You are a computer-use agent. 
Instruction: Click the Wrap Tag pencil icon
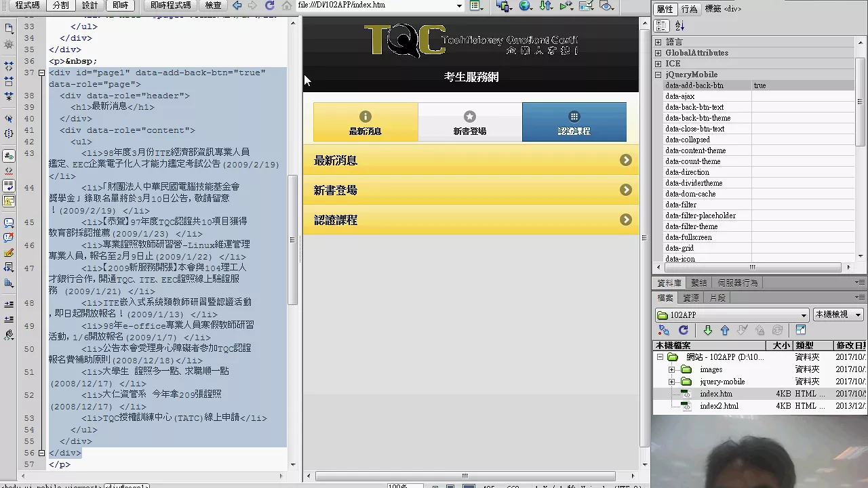pos(9,253)
